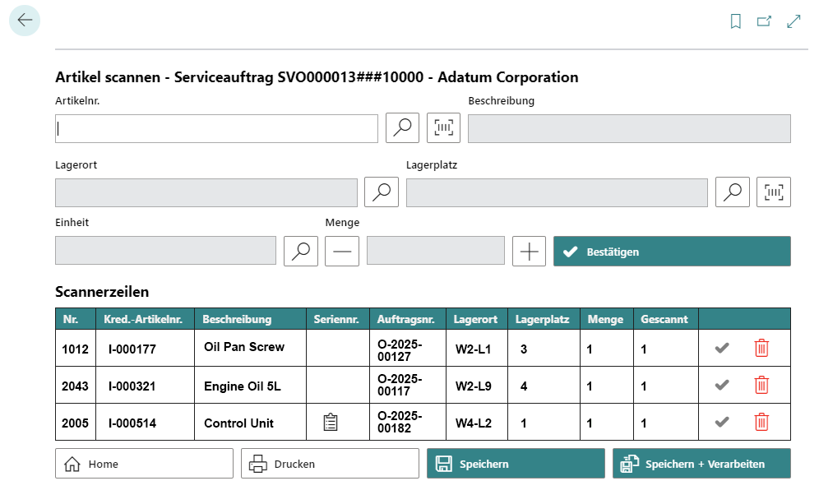Click the Menge column header
The height and width of the screenshot is (504, 819).
(607, 319)
